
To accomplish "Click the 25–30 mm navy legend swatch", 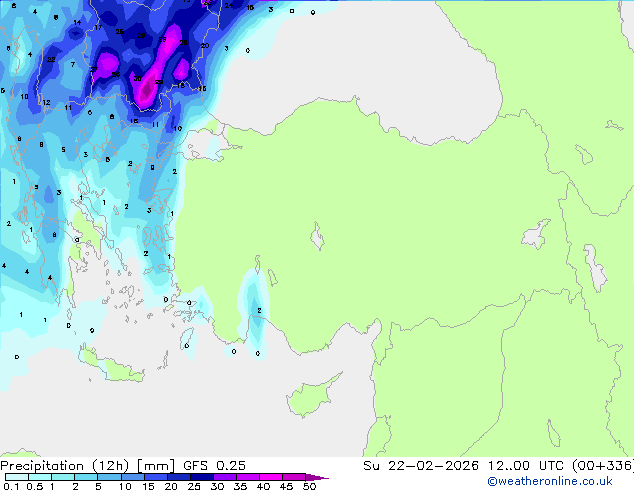I will [201, 477].
